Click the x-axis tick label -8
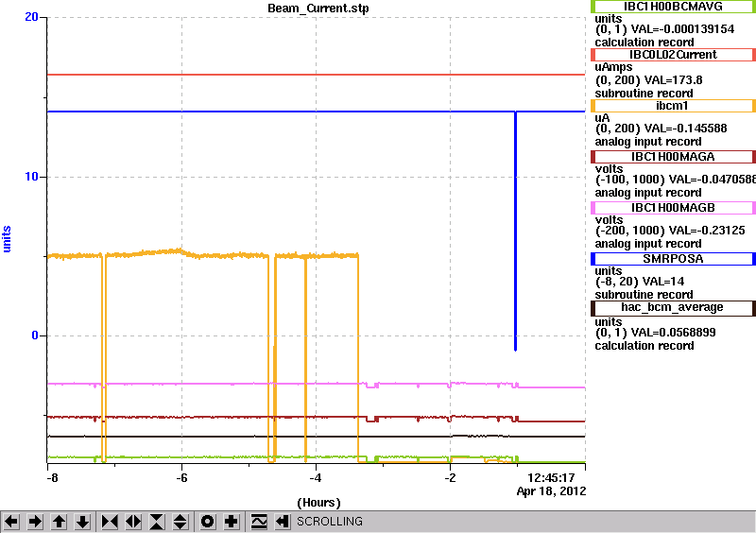756x533 pixels. click(52, 478)
